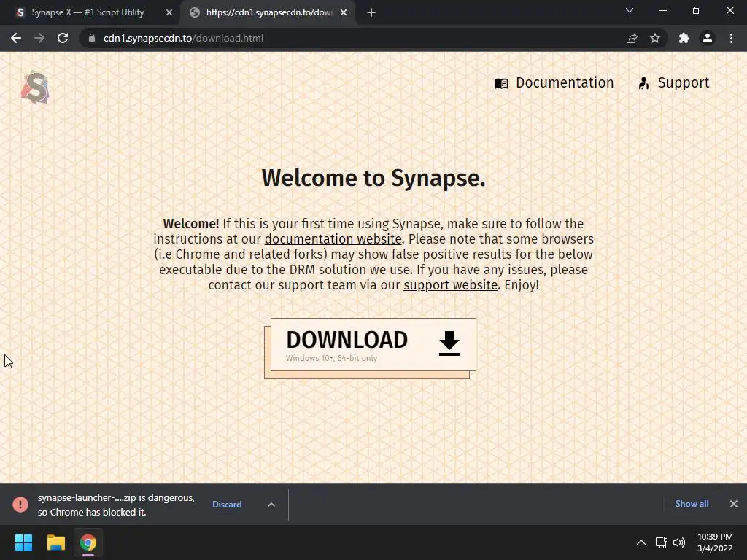Click the 'Welcome to Synapse.' heading
Image resolution: width=747 pixels, height=560 pixels.
(373, 178)
